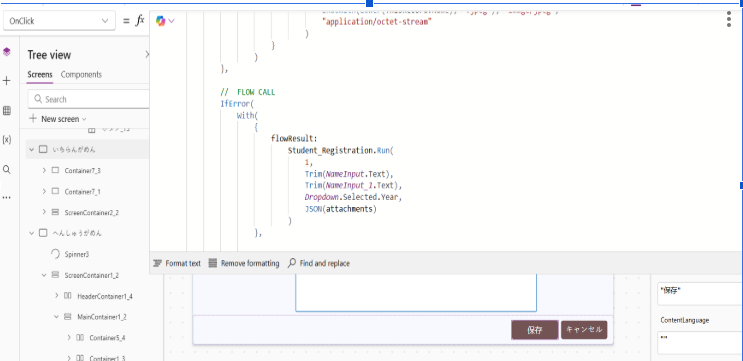The height and width of the screenshot is (361, 743).
Task: Click the Copilot icon in the formula bar
Action: [x=161, y=21]
